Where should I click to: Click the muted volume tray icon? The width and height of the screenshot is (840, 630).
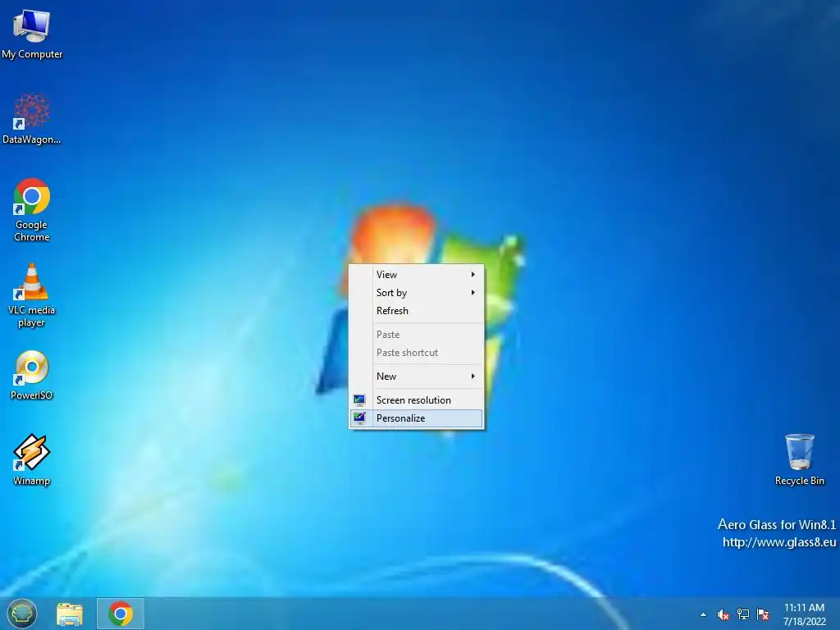tap(724, 614)
